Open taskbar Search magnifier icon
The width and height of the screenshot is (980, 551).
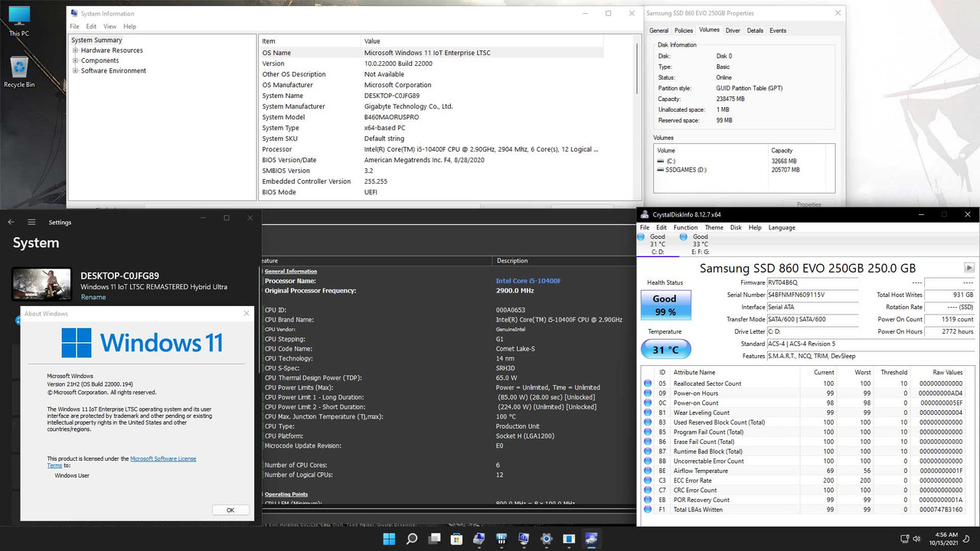coord(411,539)
